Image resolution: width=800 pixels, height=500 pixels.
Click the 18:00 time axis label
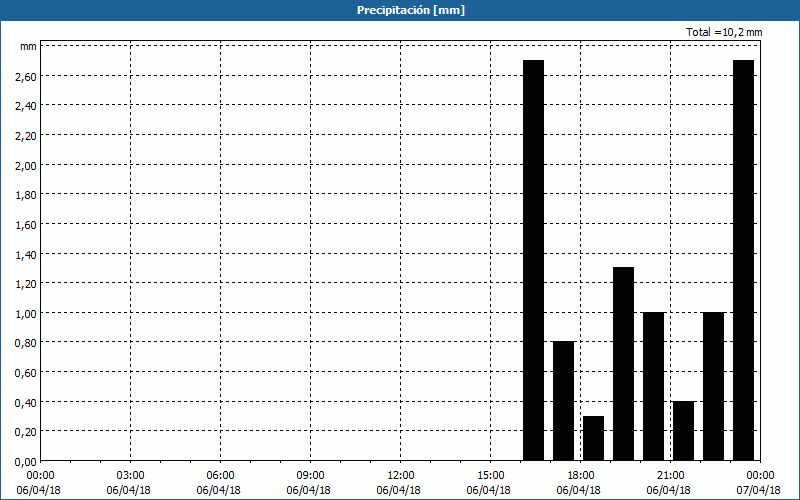tap(581, 476)
